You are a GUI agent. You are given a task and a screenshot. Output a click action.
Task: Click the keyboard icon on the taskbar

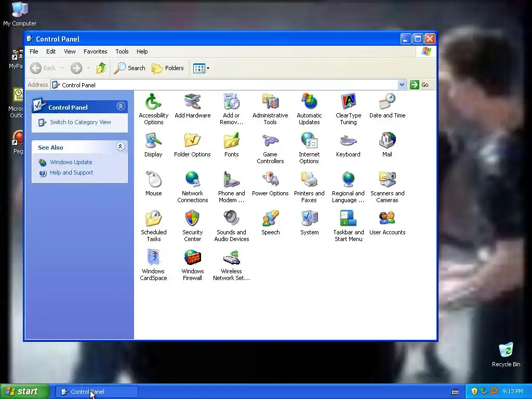(455, 392)
